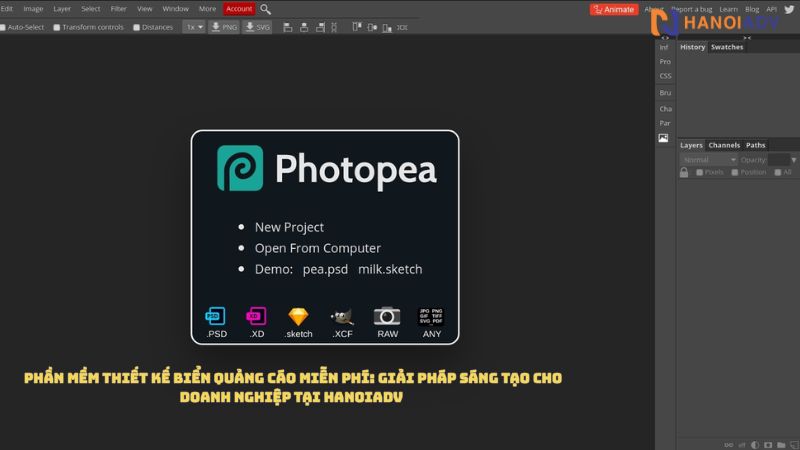Start a New Project

coord(289,227)
